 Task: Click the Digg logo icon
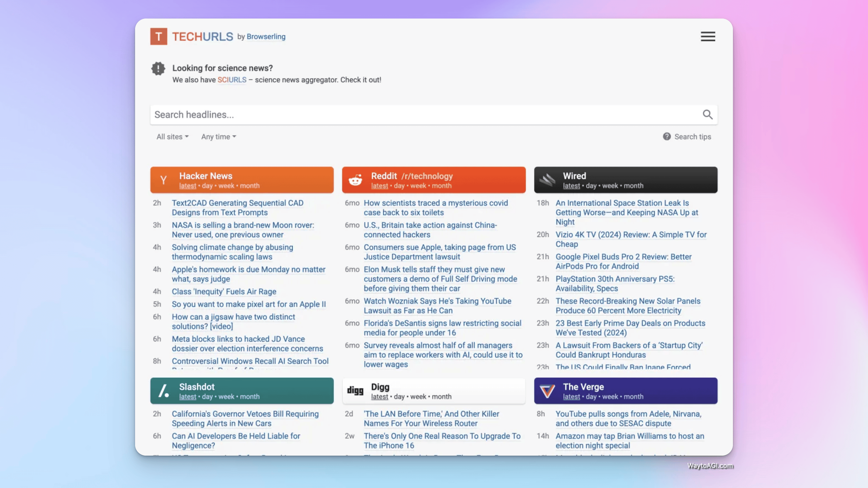(x=355, y=391)
